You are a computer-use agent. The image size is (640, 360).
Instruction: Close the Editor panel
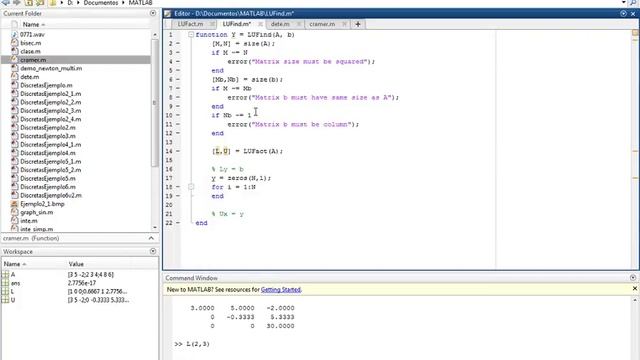633,13
